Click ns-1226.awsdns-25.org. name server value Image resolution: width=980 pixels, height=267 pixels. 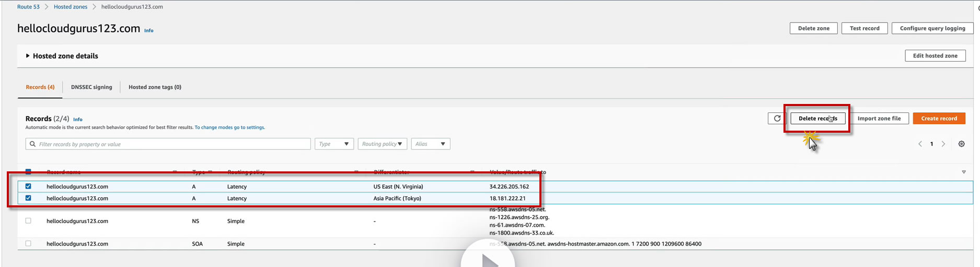519,217
